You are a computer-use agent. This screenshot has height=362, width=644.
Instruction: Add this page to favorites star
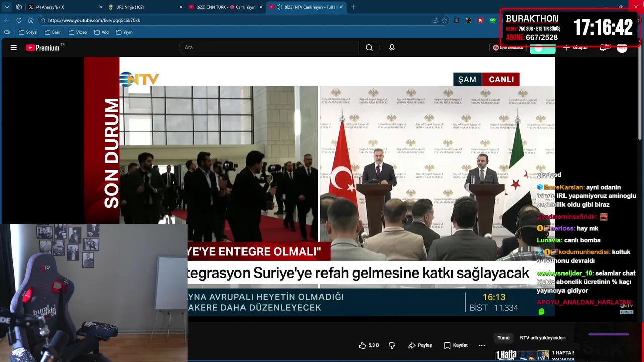point(444,20)
